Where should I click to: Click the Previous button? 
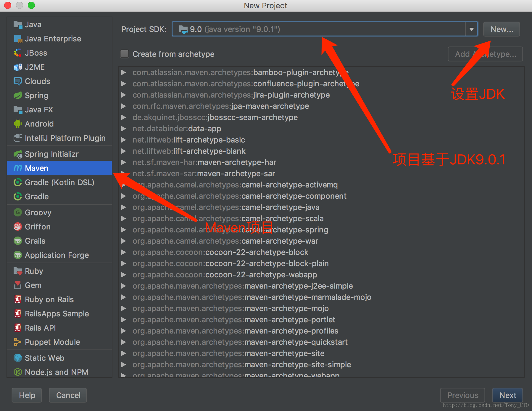[462, 395]
